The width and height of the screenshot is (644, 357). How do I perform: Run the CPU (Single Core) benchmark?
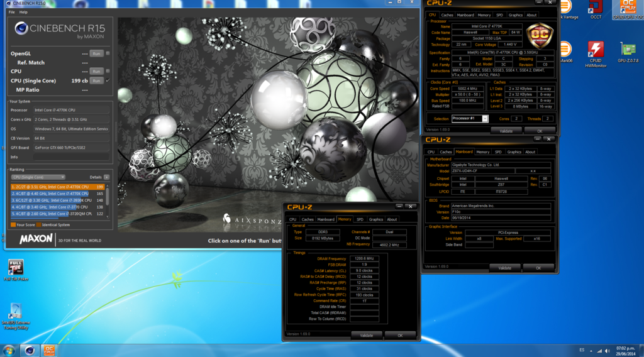pos(96,81)
